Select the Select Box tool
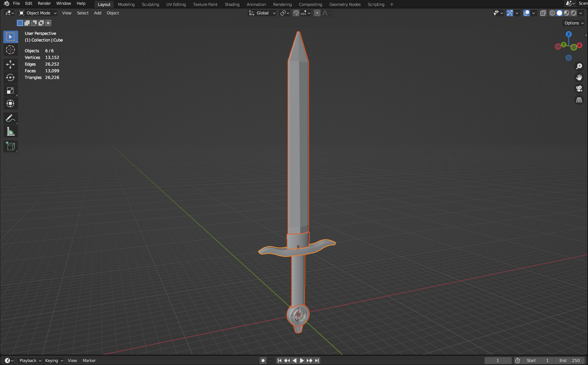The width and height of the screenshot is (588, 365). tap(10, 37)
